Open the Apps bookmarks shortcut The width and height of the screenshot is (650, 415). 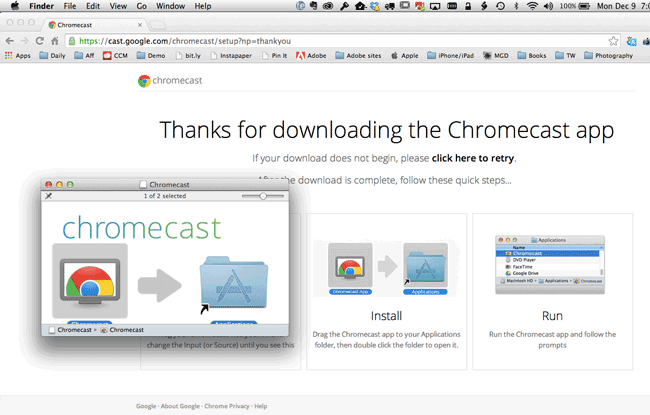17,55
